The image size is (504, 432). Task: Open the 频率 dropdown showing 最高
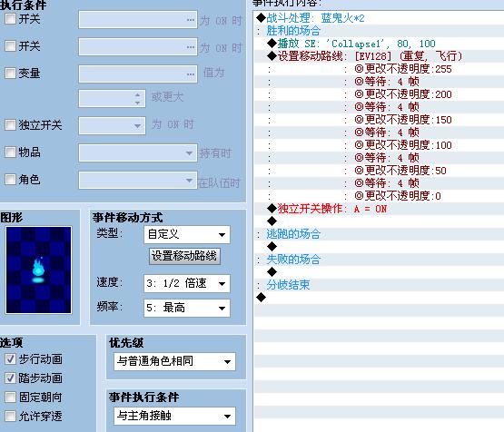coord(187,308)
